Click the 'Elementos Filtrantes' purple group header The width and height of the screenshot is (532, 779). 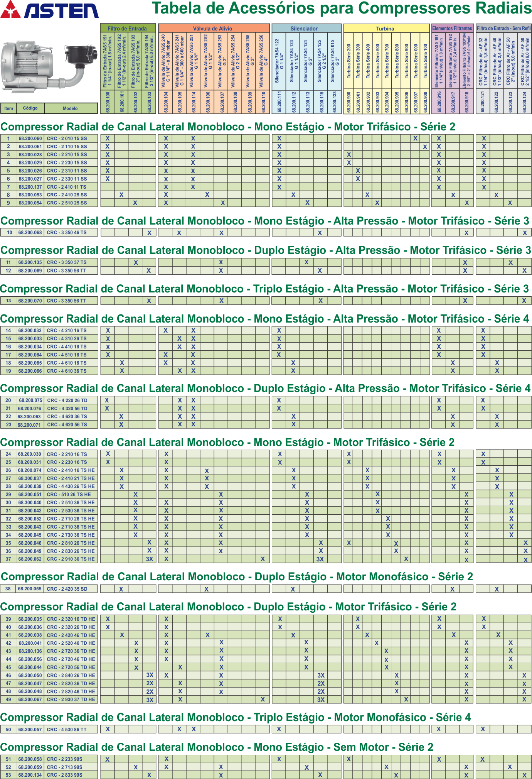[452, 28]
